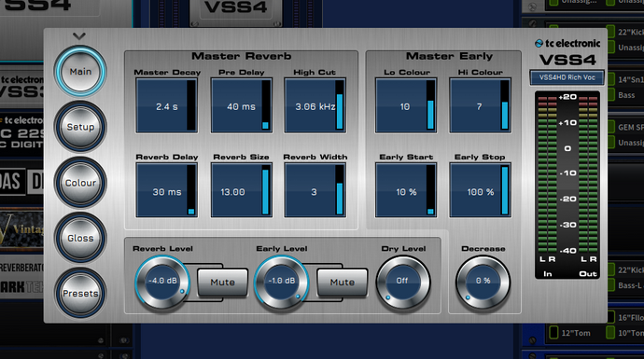Open the Gloss page
This screenshot has height=359, width=644.
80,238
